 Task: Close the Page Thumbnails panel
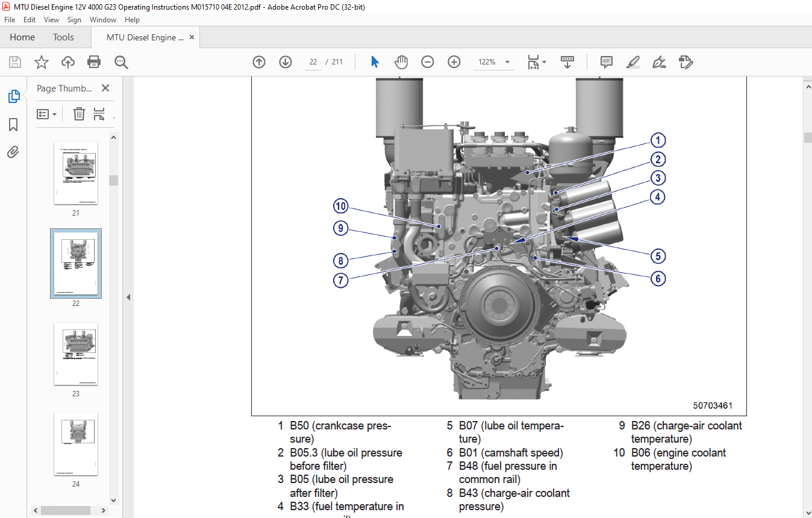point(105,89)
